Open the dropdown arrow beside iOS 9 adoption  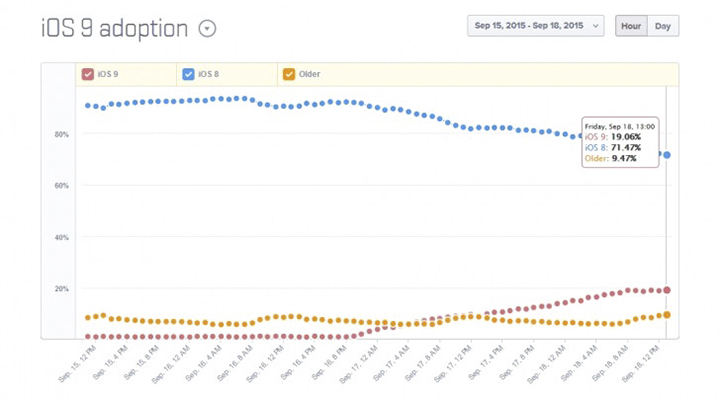(x=207, y=29)
